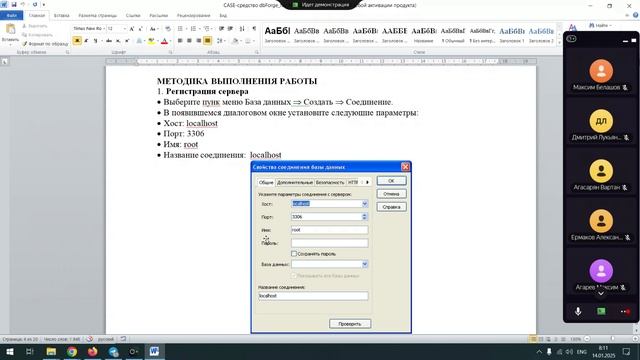Open Word help question mark icon
Viewport: 640px width, 360px height.
(x=636, y=15)
